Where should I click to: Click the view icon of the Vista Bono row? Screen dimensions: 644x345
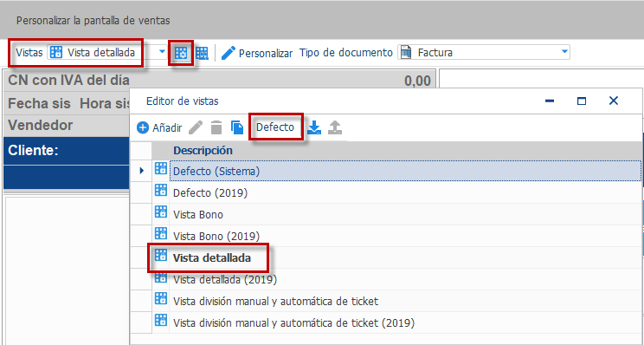coord(161,212)
